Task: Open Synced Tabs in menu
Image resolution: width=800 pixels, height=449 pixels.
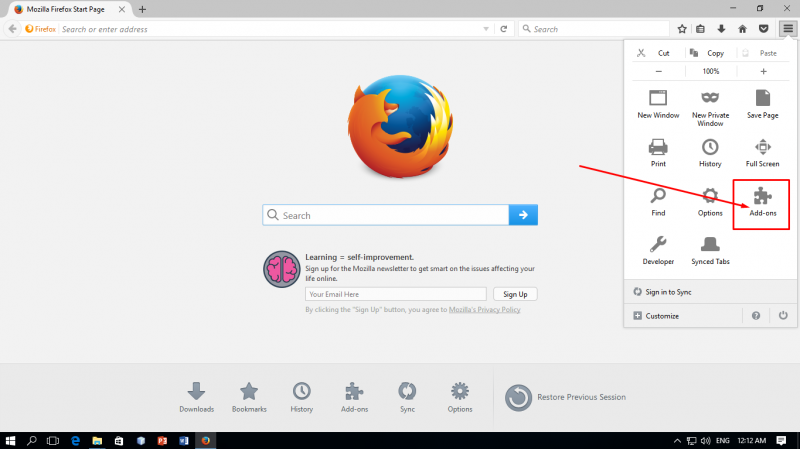Action: 710,251
